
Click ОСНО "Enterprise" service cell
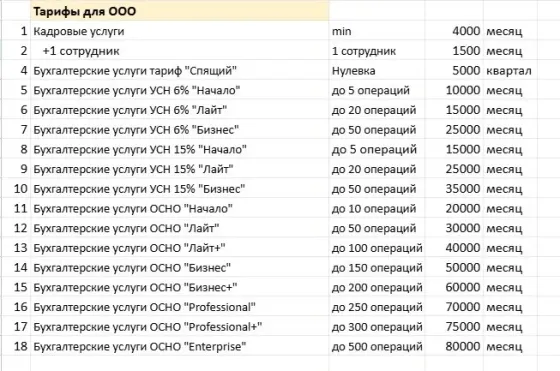[x=180, y=346]
